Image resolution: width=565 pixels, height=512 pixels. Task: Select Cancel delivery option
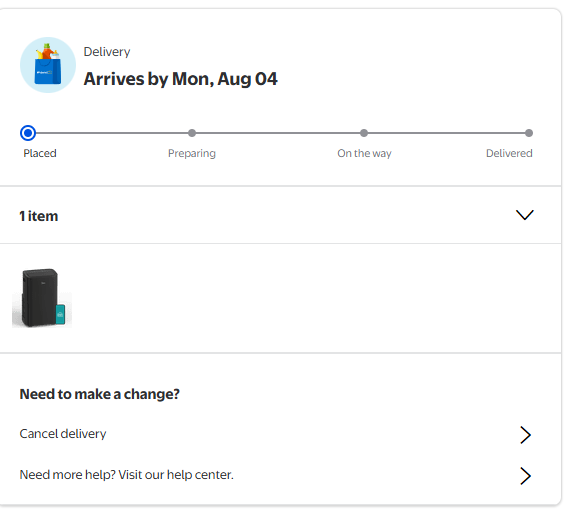[63, 434]
